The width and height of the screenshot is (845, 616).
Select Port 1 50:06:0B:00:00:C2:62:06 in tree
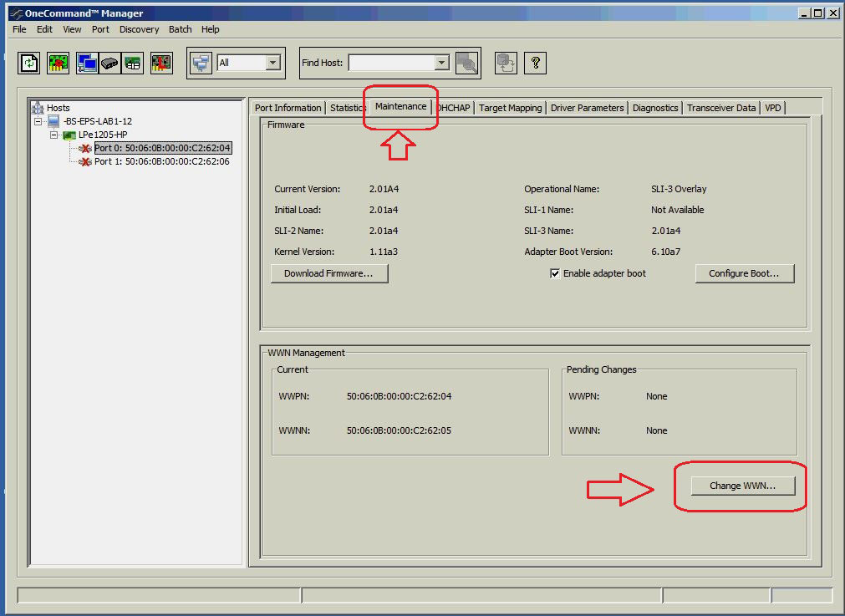click(161, 161)
